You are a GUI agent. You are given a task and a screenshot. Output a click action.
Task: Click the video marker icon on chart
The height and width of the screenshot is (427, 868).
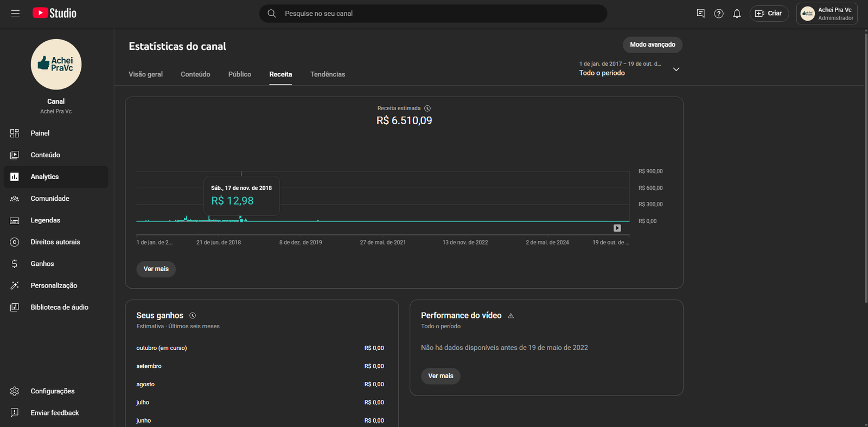pyautogui.click(x=617, y=228)
